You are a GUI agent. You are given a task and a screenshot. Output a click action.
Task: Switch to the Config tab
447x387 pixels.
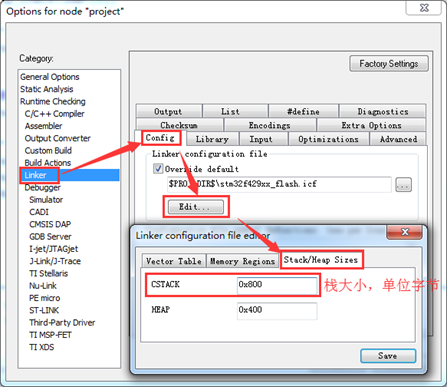click(x=160, y=138)
